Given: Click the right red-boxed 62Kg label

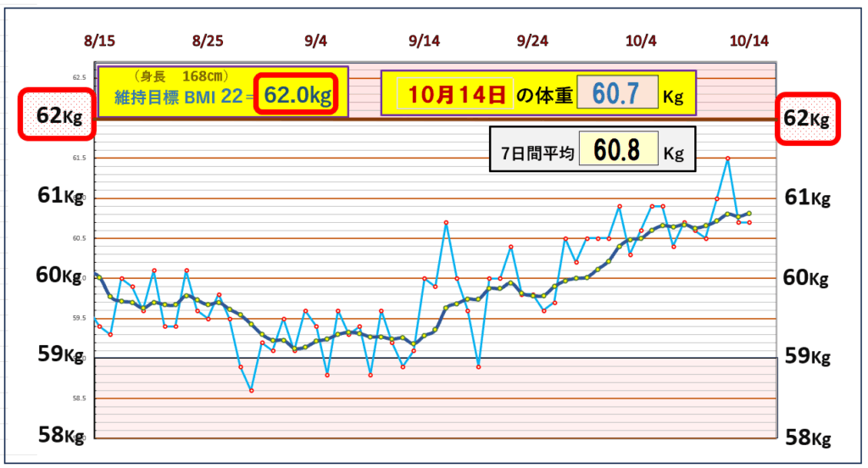Looking at the screenshot, I should [807, 118].
